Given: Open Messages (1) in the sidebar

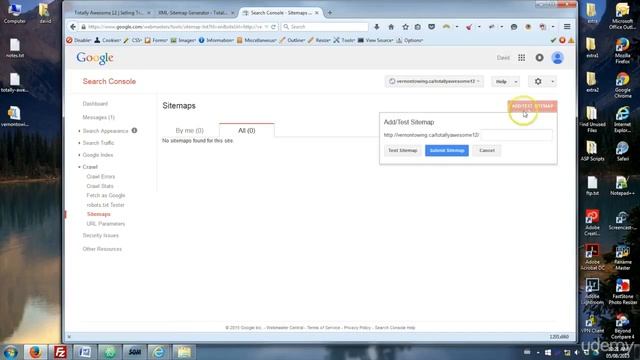Looking at the screenshot, I should point(98,117).
